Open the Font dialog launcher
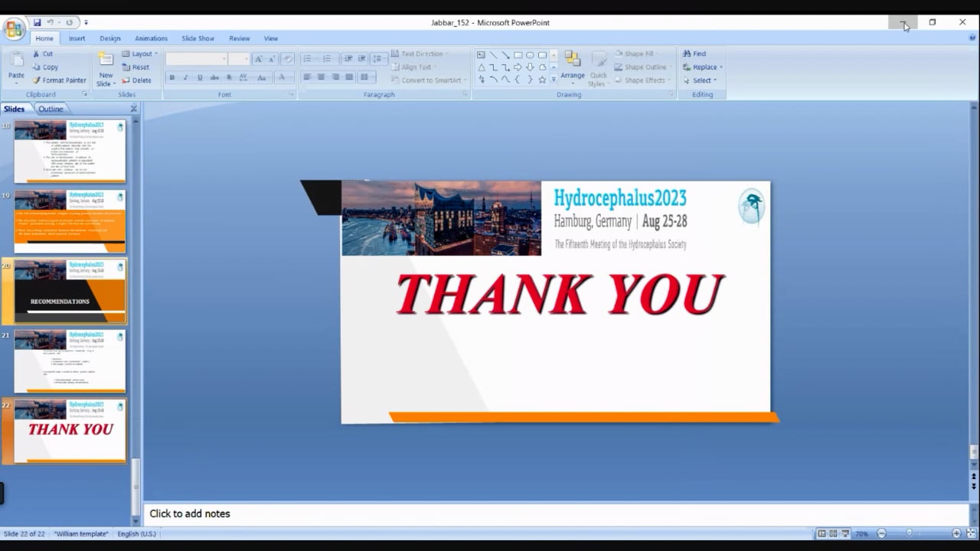Screen dimensions: 980x551 (291, 94)
